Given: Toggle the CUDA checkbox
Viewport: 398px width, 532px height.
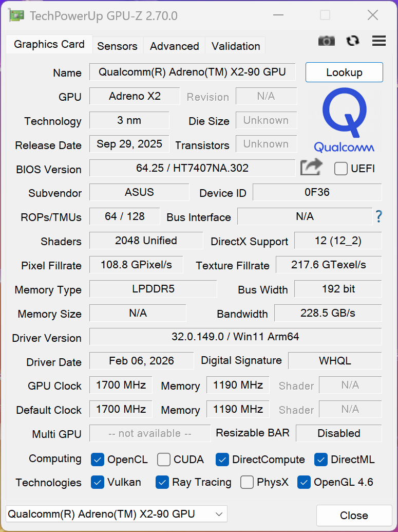Looking at the screenshot, I should pos(163,460).
